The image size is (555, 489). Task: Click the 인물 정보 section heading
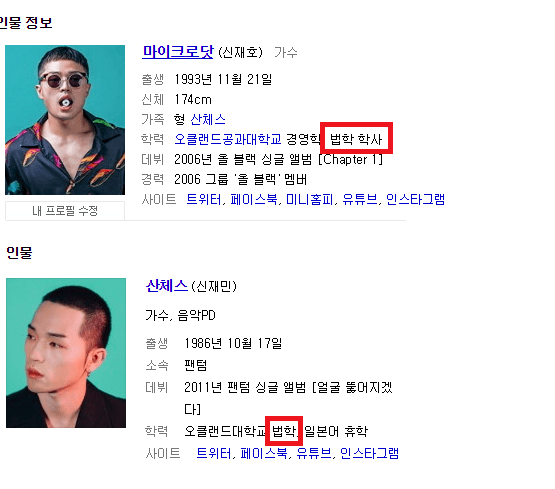pyautogui.click(x=25, y=23)
